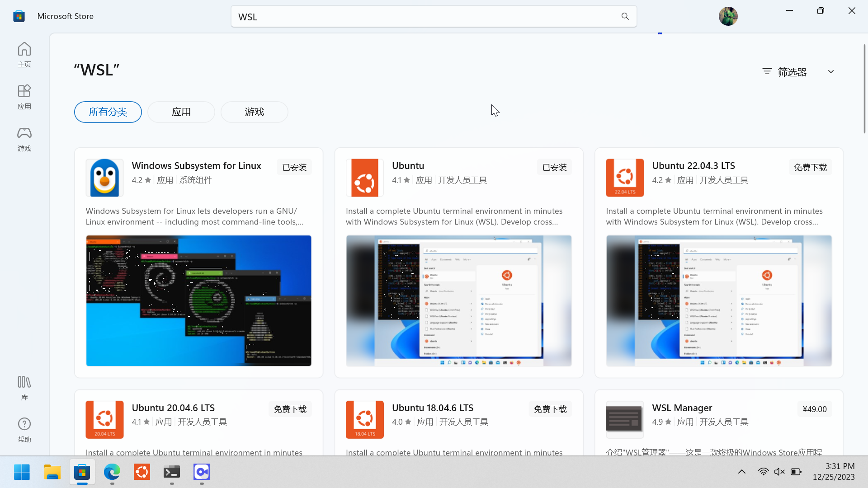Open the Library (库) sidebar icon
Viewport: 868px width, 488px height.
click(24, 388)
